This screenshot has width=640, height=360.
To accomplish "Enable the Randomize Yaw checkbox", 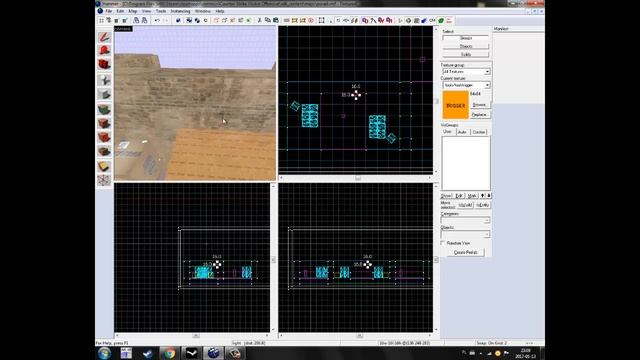I will [443, 243].
